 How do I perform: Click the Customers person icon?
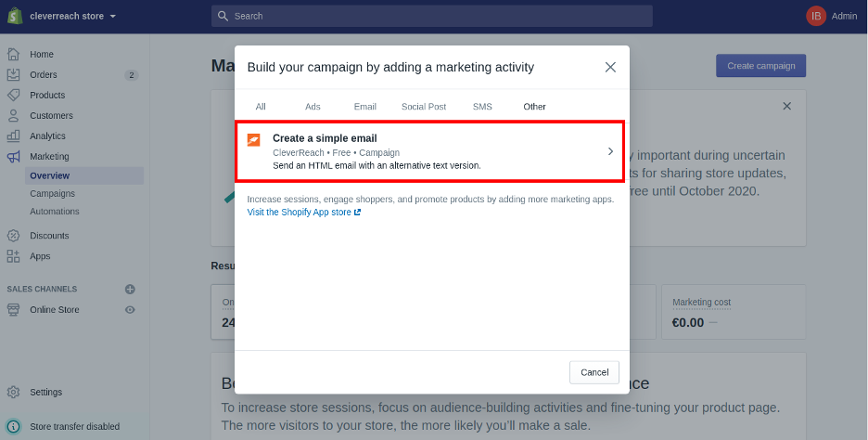tap(13, 115)
